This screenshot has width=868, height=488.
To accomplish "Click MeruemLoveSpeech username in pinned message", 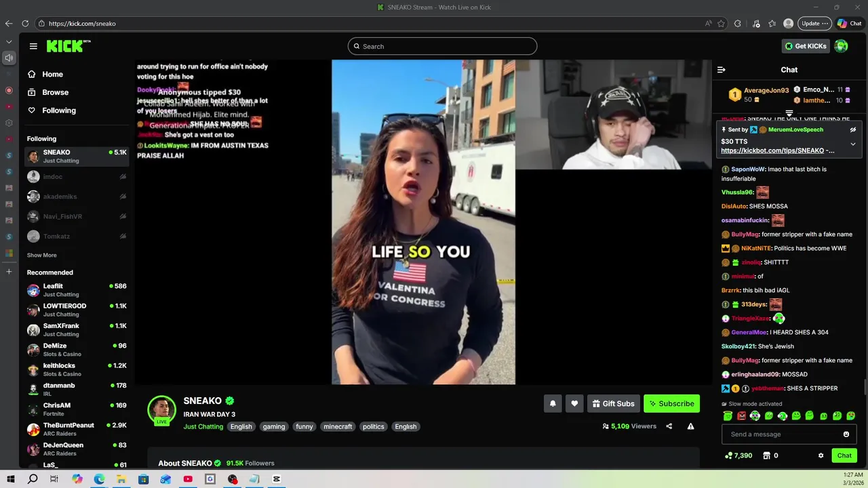I will pyautogui.click(x=795, y=129).
